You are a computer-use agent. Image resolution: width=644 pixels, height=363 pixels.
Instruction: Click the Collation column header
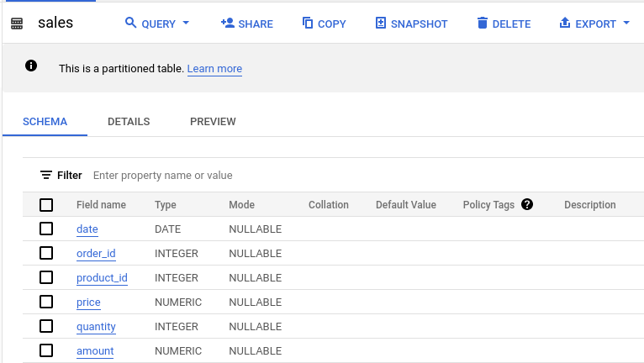[328, 205]
